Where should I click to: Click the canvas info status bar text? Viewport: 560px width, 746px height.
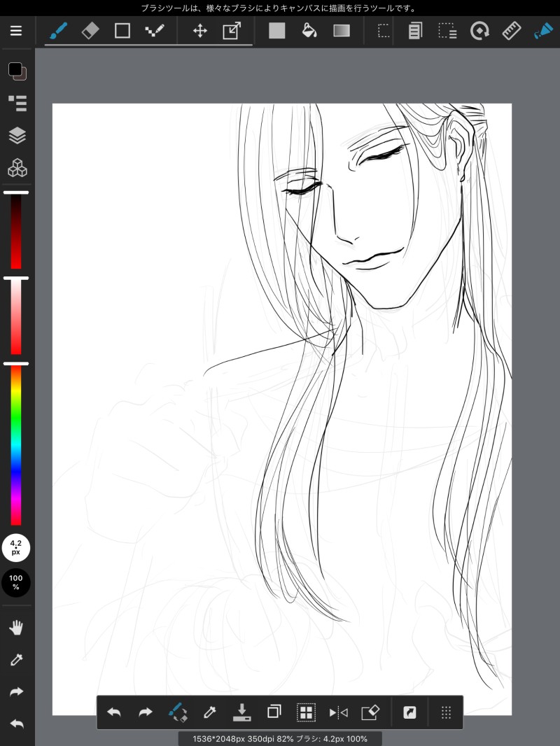coord(280,739)
